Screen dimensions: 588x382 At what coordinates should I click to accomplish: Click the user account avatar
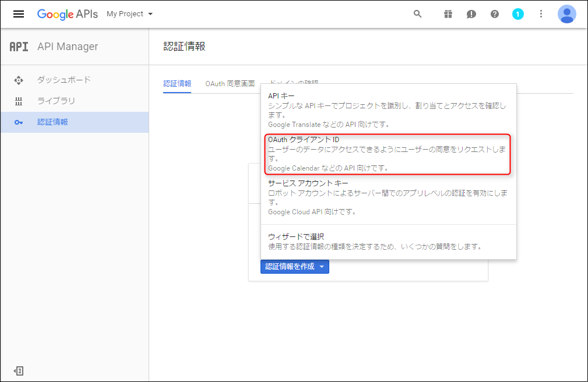(x=566, y=14)
